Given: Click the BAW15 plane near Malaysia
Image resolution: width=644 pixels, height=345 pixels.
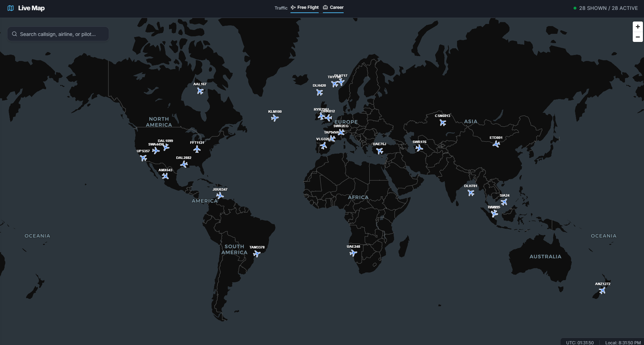Looking at the screenshot, I should click(495, 214).
